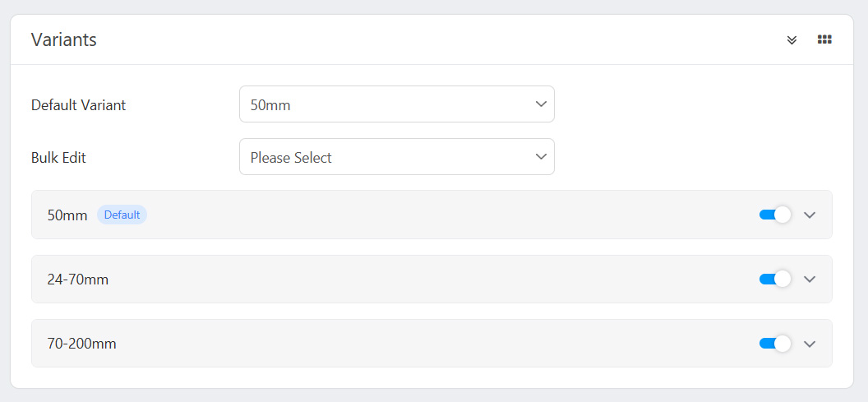Expand the 50mm variant row chevron
Viewport: 868px width, 402px height.
810,215
